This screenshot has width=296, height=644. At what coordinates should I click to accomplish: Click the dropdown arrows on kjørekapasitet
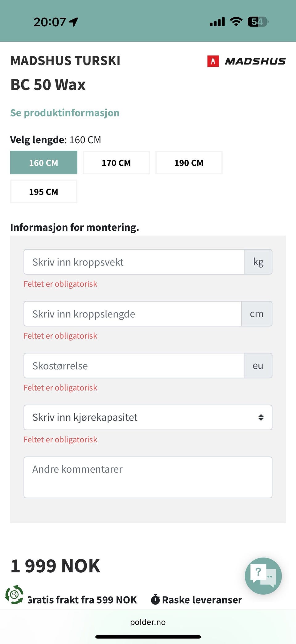(261, 417)
